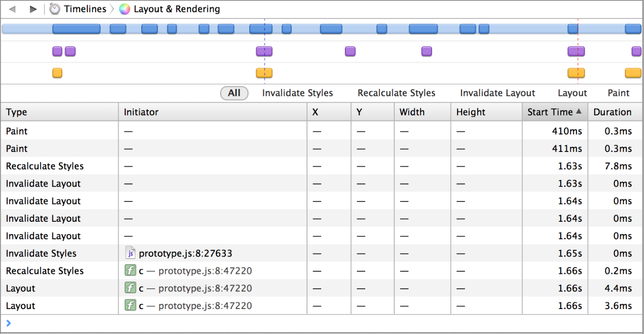Click the back navigation arrow
This screenshot has height=334, width=644.
click(12, 9)
